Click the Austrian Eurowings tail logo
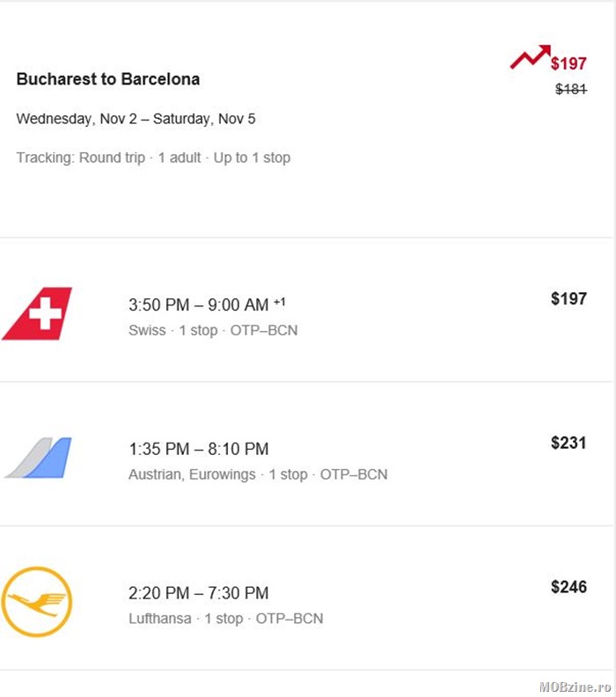Screen dimensions: 616x697 (38, 458)
